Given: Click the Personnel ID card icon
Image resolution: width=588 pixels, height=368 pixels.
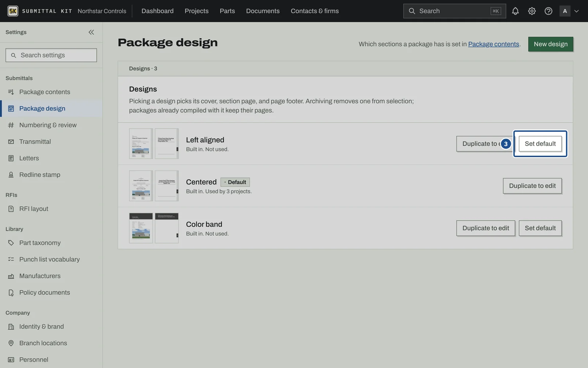Looking at the screenshot, I should point(11,360).
